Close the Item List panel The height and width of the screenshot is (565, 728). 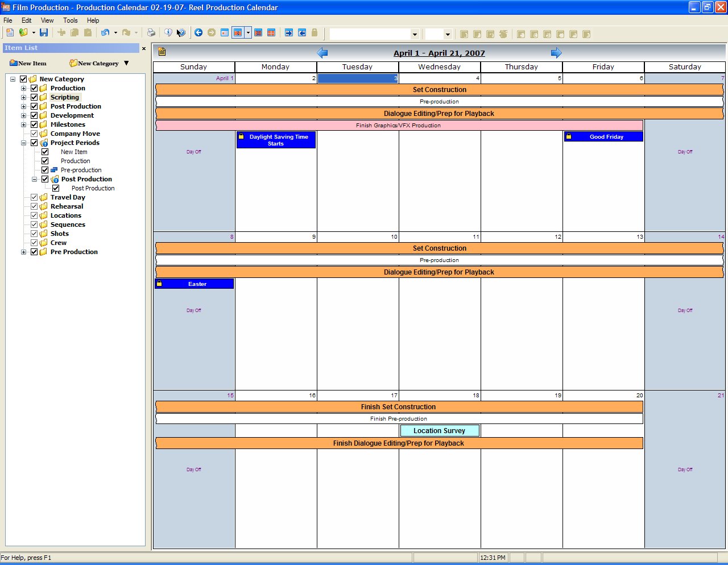[x=143, y=48]
